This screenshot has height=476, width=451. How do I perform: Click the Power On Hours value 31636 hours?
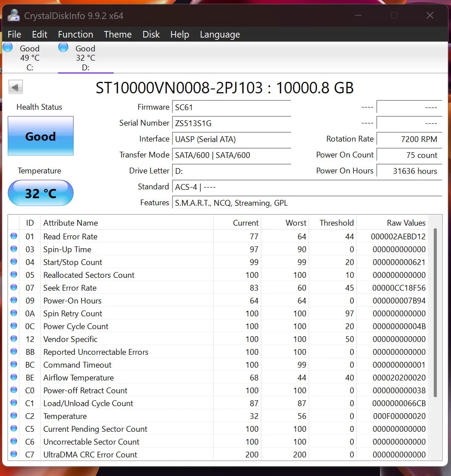409,171
